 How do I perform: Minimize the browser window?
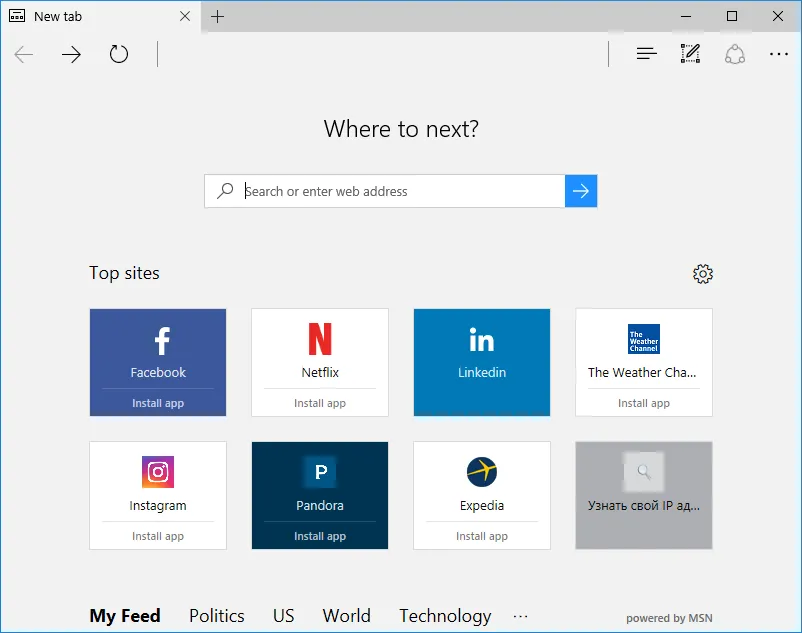[x=686, y=16]
